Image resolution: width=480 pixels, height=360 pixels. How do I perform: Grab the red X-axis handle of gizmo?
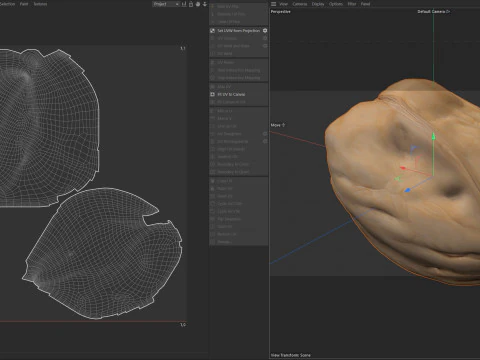coord(403,168)
